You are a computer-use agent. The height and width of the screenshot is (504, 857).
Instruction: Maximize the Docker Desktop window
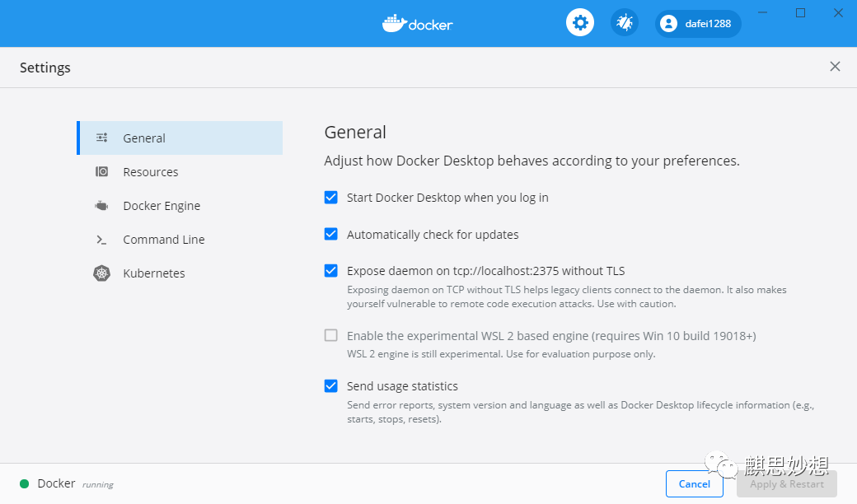800,12
